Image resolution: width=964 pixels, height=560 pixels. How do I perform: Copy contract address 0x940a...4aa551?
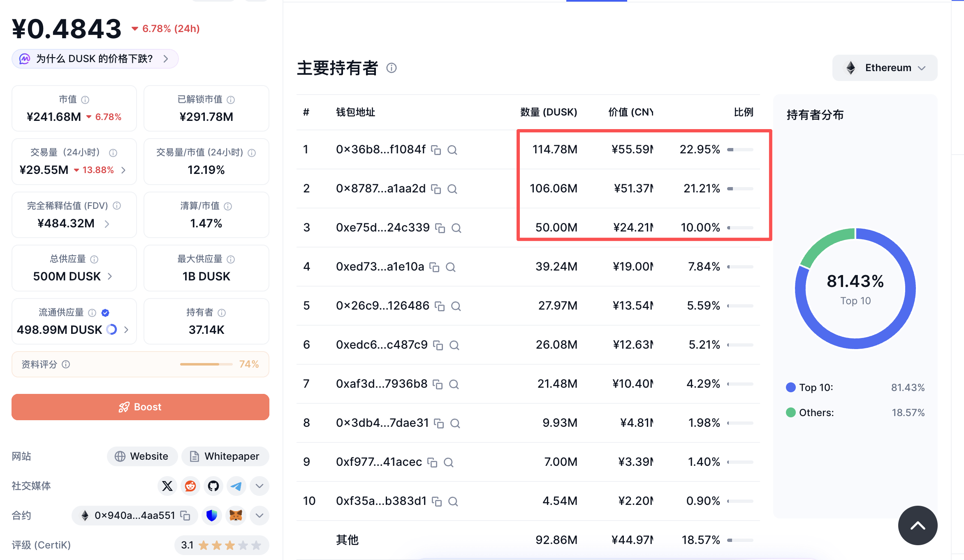tap(185, 516)
